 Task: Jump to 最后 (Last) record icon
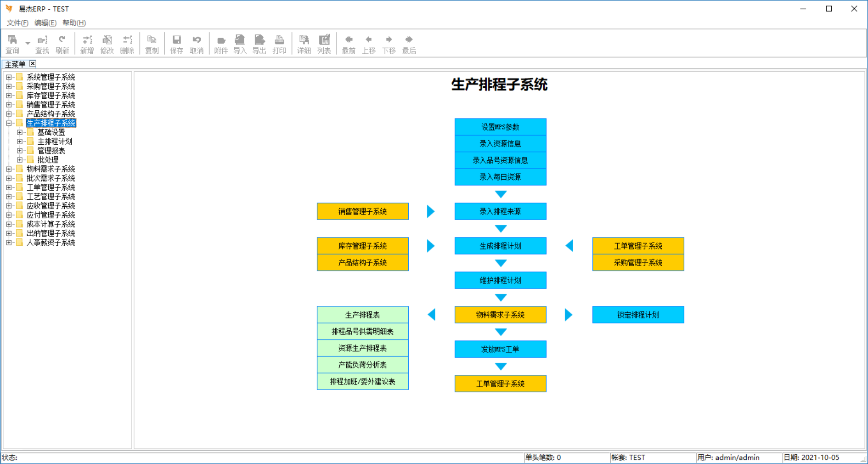click(x=409, y=44)
